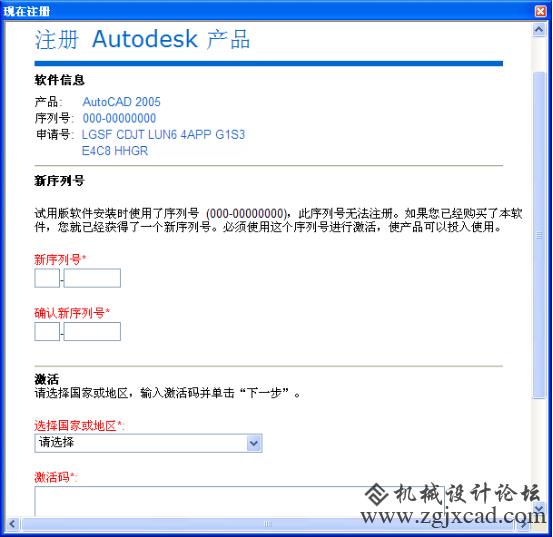
Task: Click the red 激活码 label
Action: pyautogui.click(x=55, y=477)
